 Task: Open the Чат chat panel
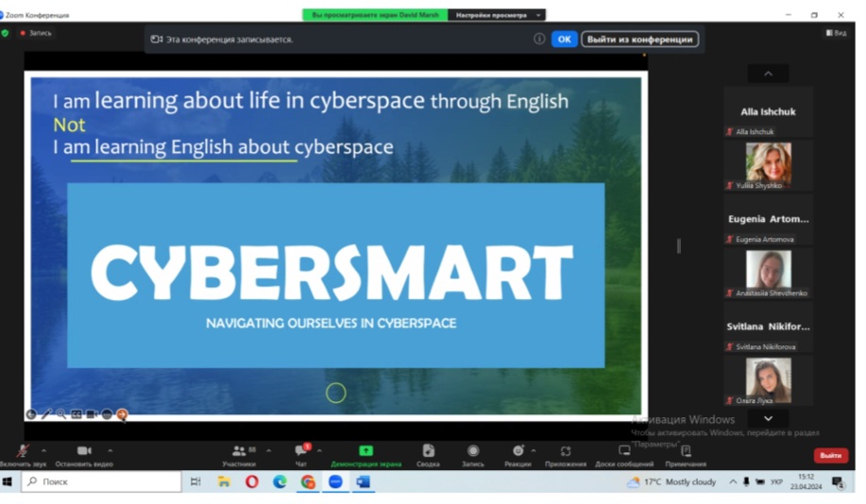coord(300,451)
